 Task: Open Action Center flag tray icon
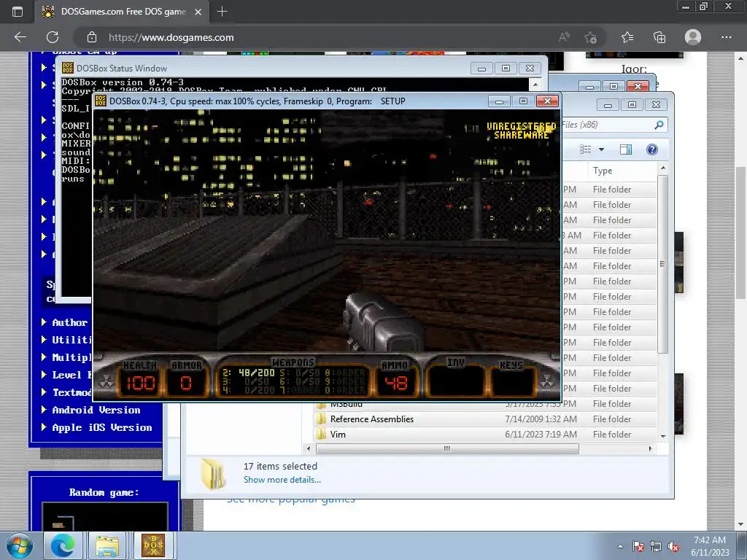(x=638, y=546)
